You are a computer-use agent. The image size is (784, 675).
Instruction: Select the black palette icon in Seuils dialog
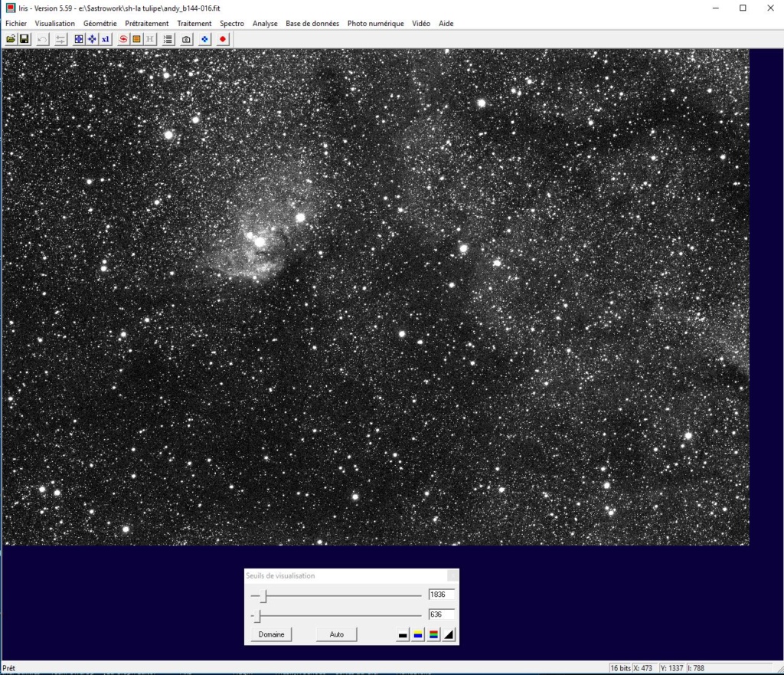(x=403, y=635)
